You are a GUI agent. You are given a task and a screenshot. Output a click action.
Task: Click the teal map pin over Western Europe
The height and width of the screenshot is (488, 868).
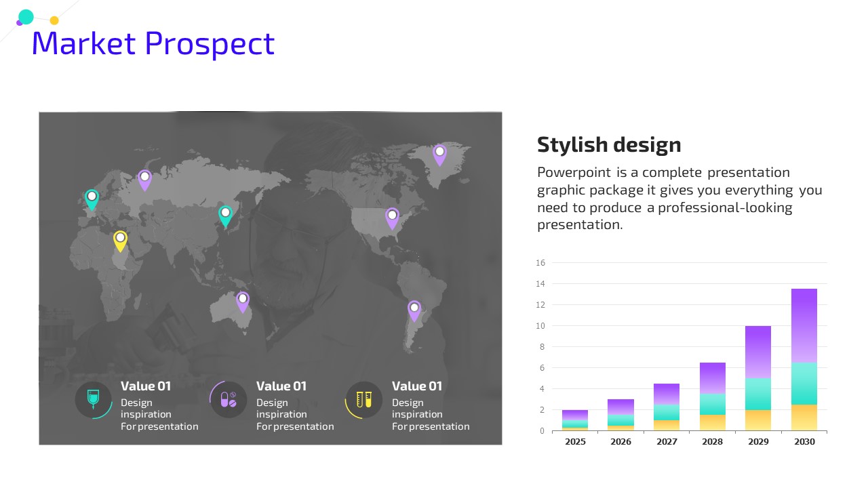92,200
